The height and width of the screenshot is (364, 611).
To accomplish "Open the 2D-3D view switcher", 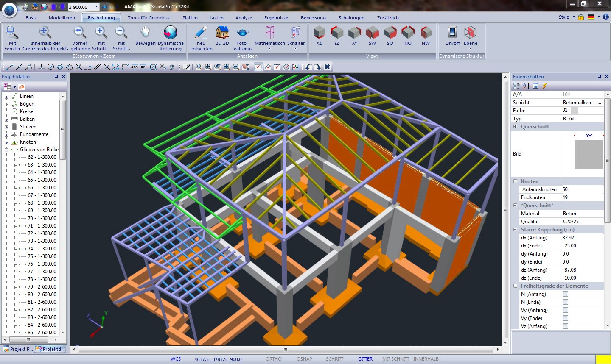I will 222,33.
